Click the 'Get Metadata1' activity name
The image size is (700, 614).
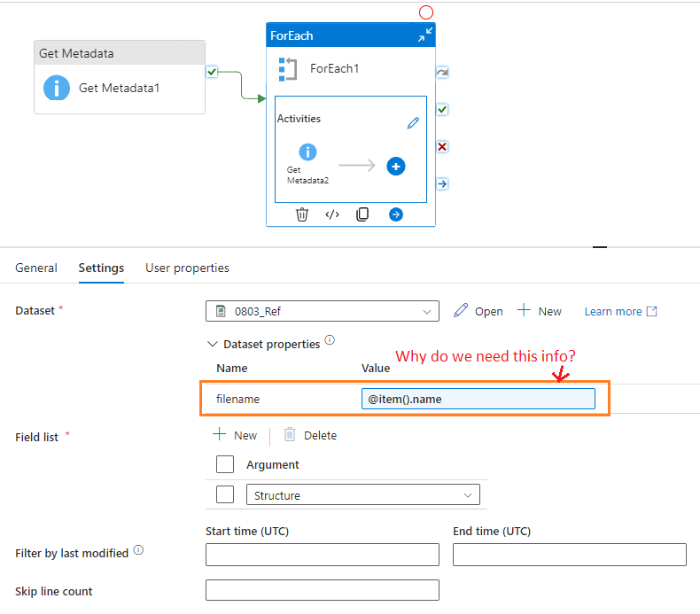coord(120,88)
